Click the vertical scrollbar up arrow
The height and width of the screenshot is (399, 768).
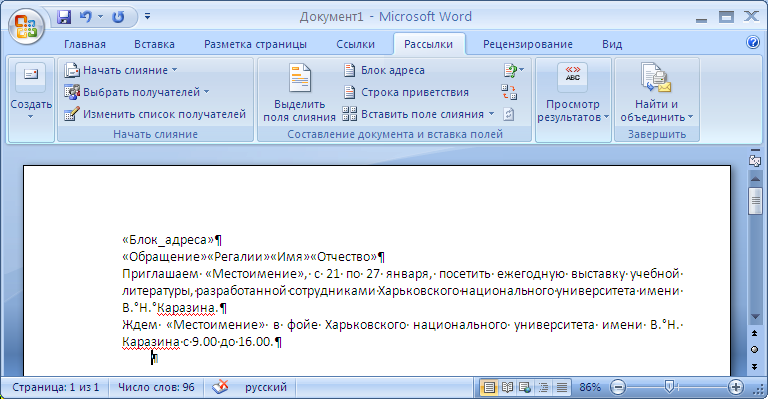pyautogui.click(x=755, y=180)
